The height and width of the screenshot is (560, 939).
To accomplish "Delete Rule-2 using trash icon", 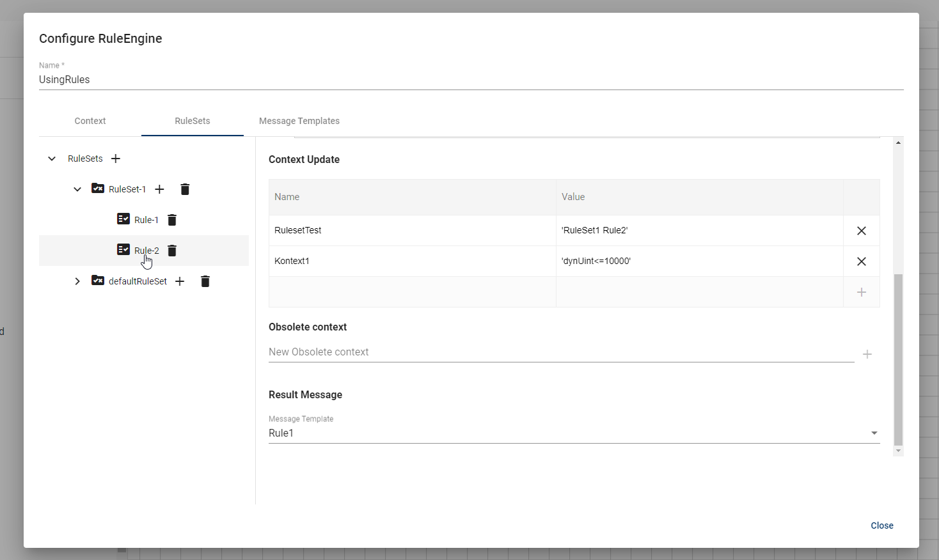I will (172, 251).
